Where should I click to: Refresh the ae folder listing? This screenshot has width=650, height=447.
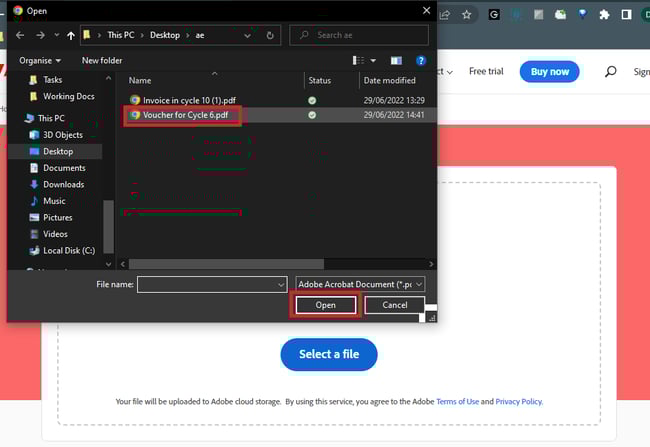click(270, 35)
